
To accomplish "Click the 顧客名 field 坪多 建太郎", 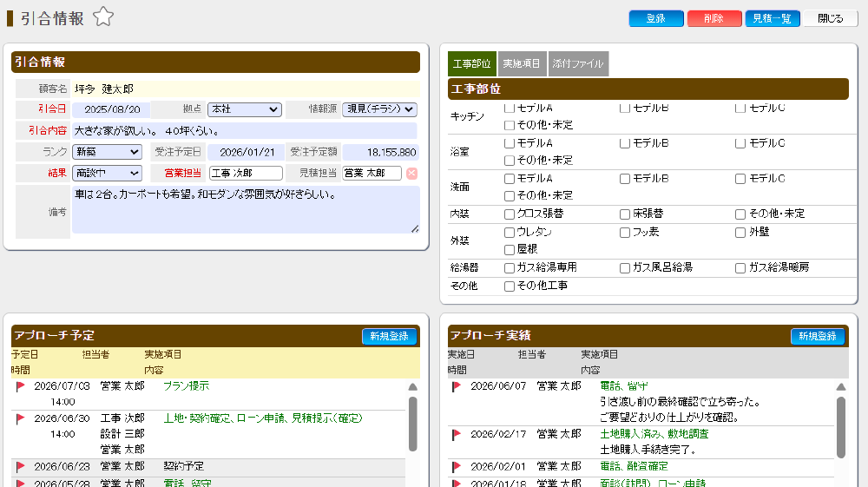I will tap(246, 89).
